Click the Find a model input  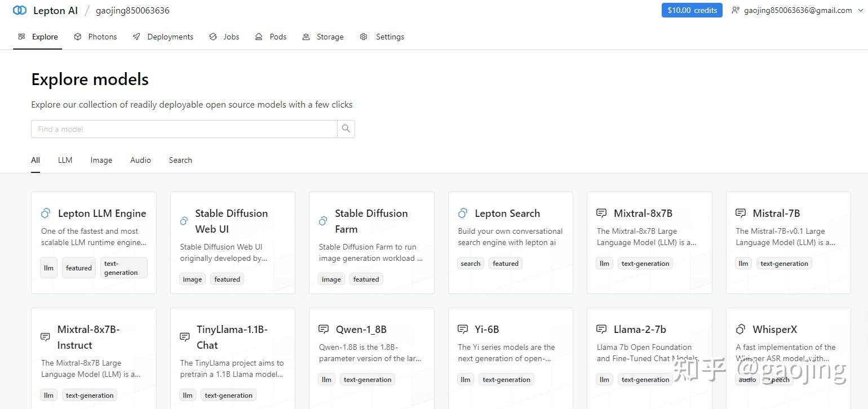tap(184, 129)
